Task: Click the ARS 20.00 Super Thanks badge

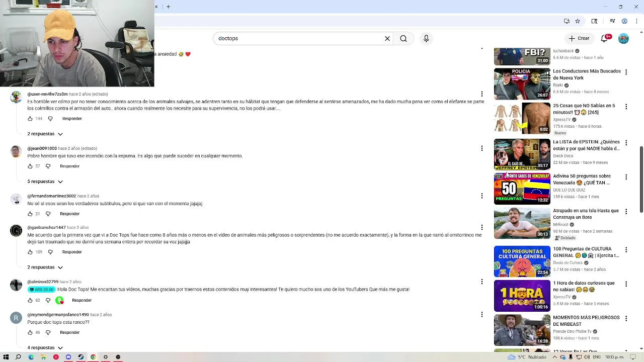Action: pyautogui.click(x=42, y=290)
